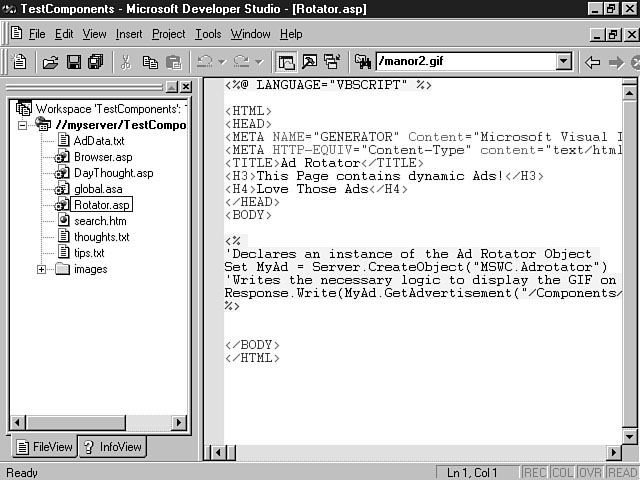The image size is (640, 480).
Task: Open the find combo box dropdown arrow
Action: pyautogui.click(x=563, y=62)
